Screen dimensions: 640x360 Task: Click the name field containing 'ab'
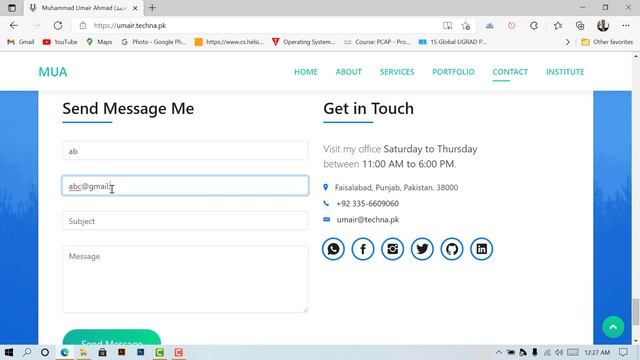coord(185,151)
